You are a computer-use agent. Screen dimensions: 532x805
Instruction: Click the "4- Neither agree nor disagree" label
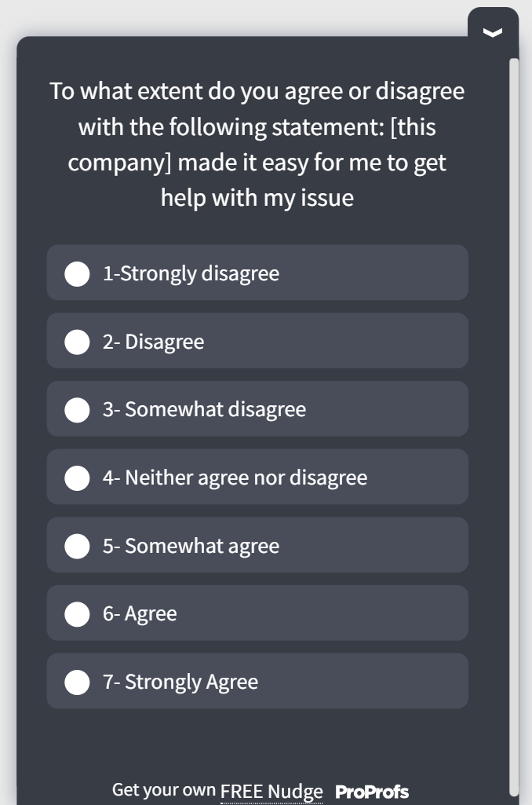point(235,478)
